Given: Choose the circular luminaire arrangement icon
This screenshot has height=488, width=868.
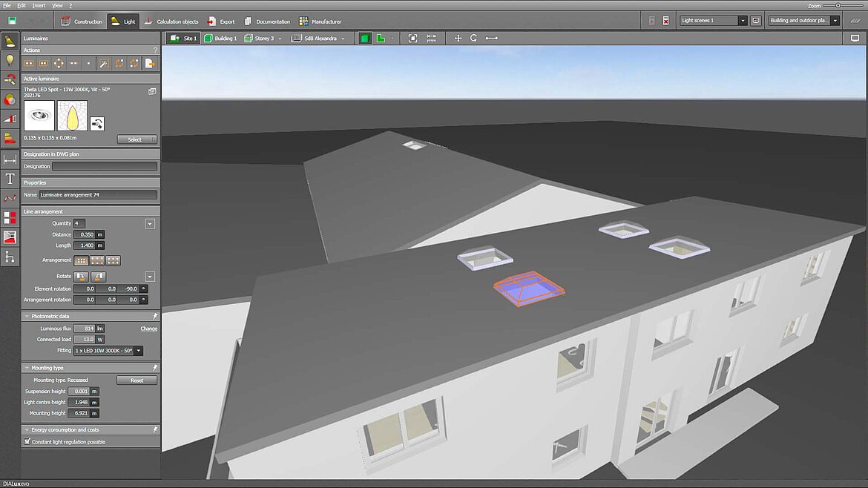Looking at the screenshot, I should coord(59,64).
